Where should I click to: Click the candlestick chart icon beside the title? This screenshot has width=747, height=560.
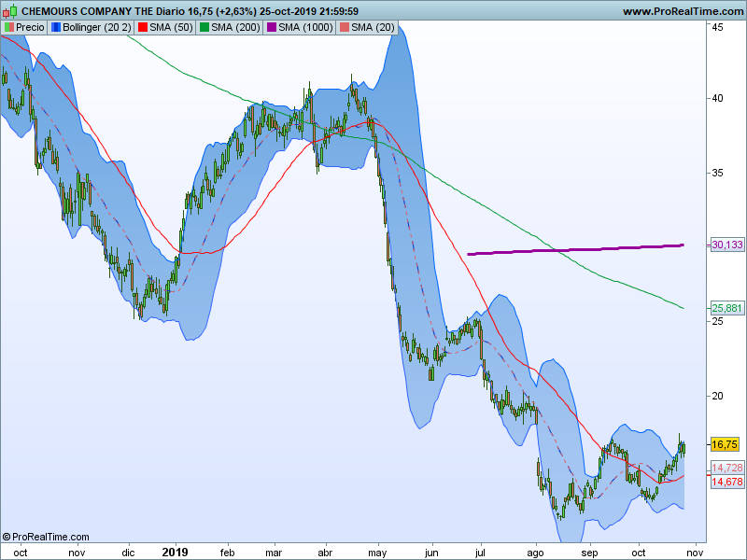pyautogui.click(x=9, y=10)
